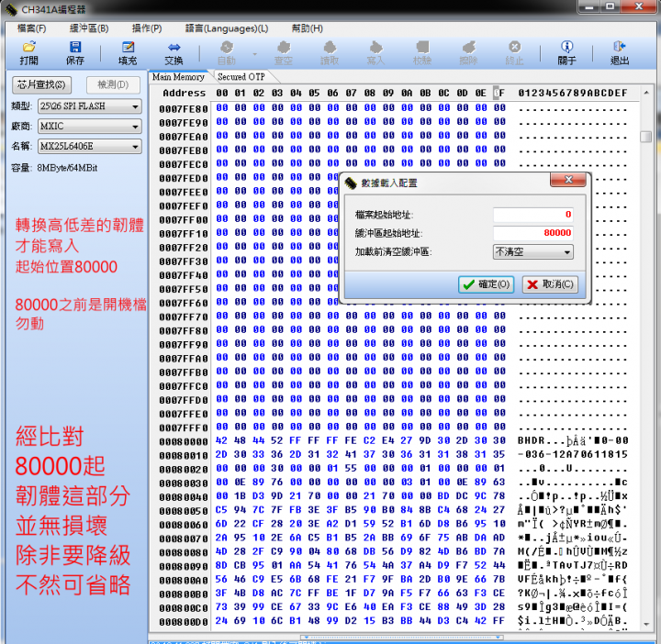The height and width of the screenshot is (644, 661).
Task: Click ASCII text BHDR in row 00080000
Action: coord(531,440)
